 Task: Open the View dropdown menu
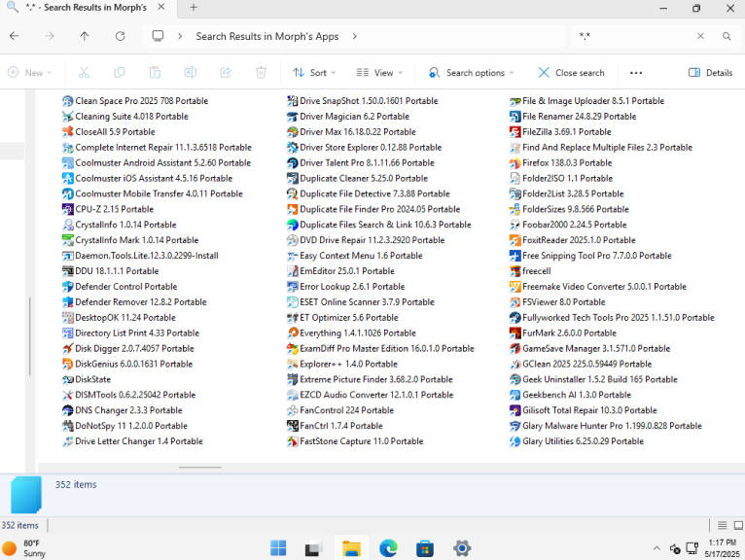379,73
